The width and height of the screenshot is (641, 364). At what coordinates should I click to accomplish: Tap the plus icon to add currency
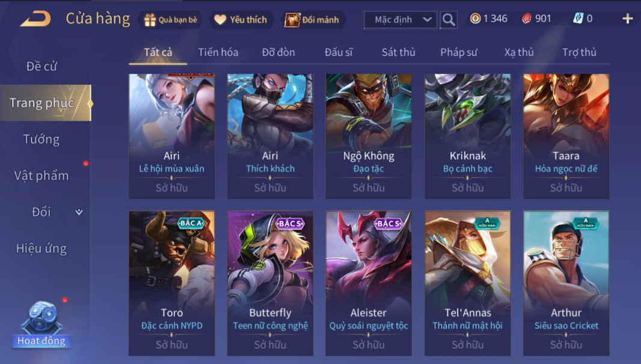(628, 19)
